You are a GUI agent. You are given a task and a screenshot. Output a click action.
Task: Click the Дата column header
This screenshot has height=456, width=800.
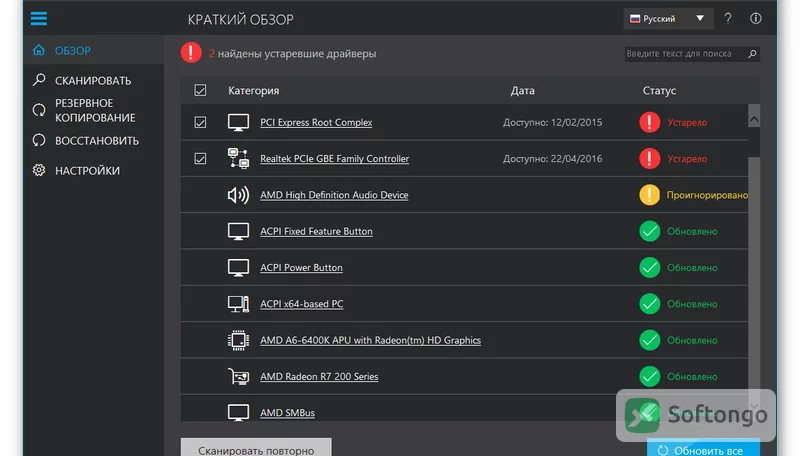pyautogui.click(x=522, y=91)
